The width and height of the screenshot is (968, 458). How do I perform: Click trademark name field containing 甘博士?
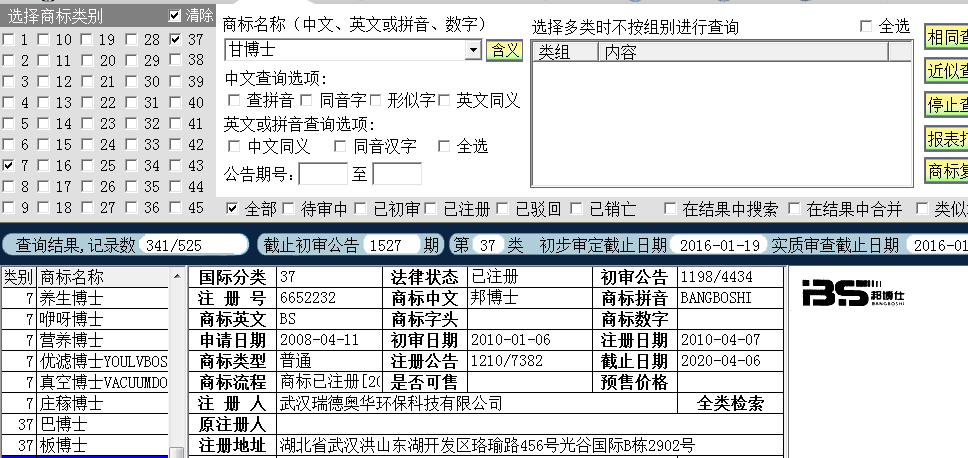pyautogui.click(x=346, y=50)
